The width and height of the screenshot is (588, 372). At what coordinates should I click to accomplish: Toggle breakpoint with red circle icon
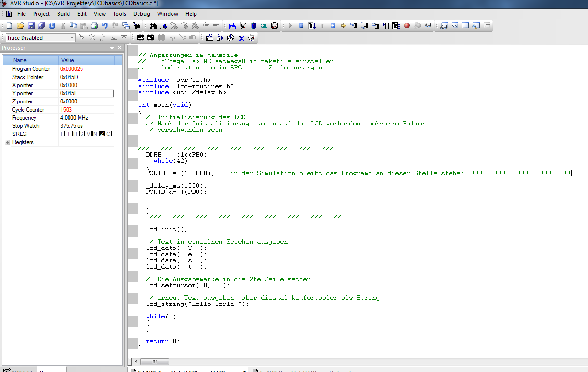(407, 25)
